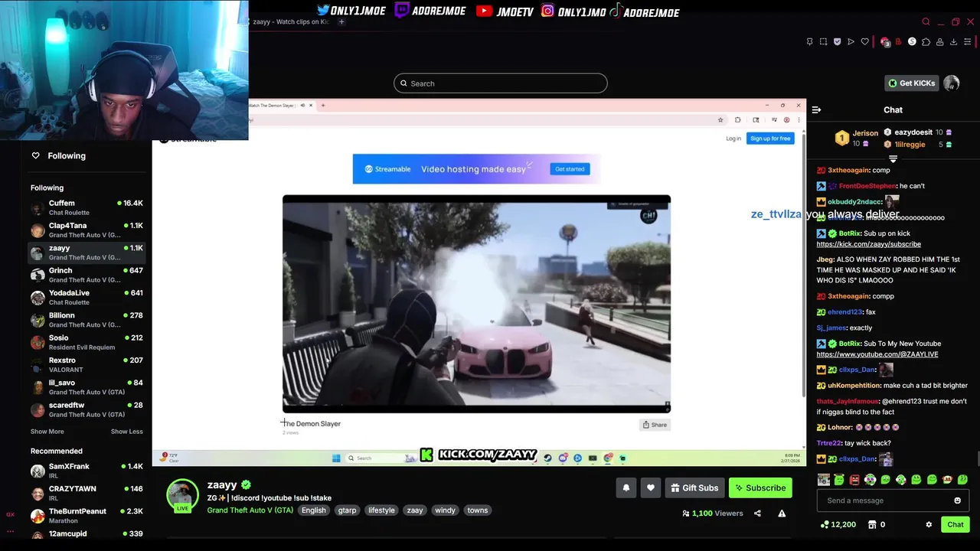
Task: Select the gtarp tag
Action: pyautogui.click(x=347, y=510)
